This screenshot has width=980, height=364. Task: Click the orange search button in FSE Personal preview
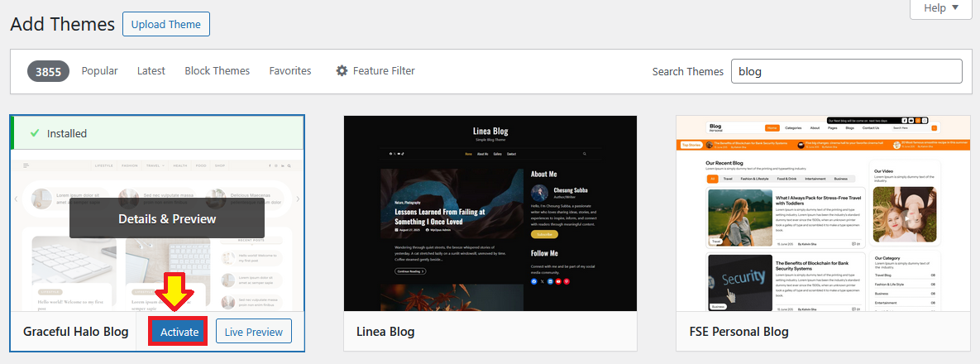tap(935, 128)
